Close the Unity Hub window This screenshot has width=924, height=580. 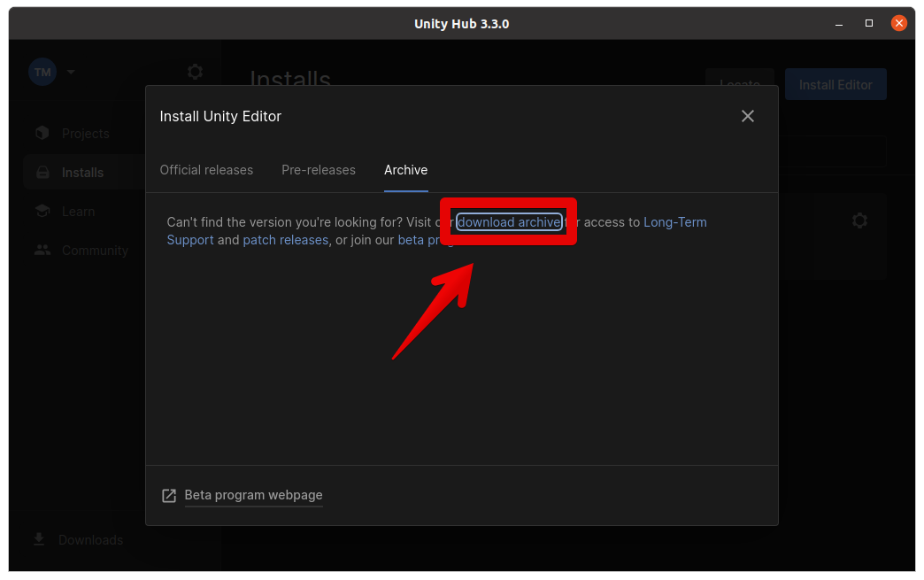(x=898, y=23)
